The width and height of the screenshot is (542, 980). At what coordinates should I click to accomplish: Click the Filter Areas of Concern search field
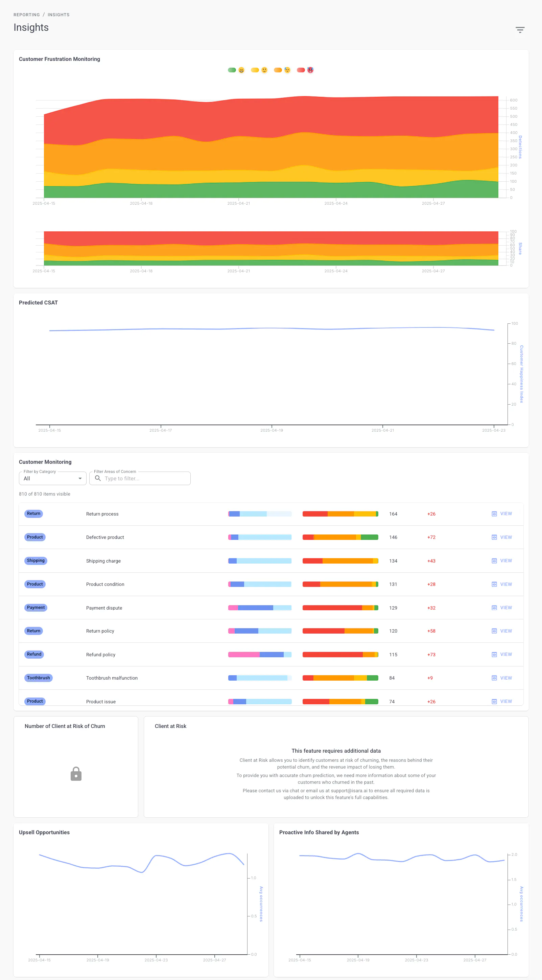point(140,478)
